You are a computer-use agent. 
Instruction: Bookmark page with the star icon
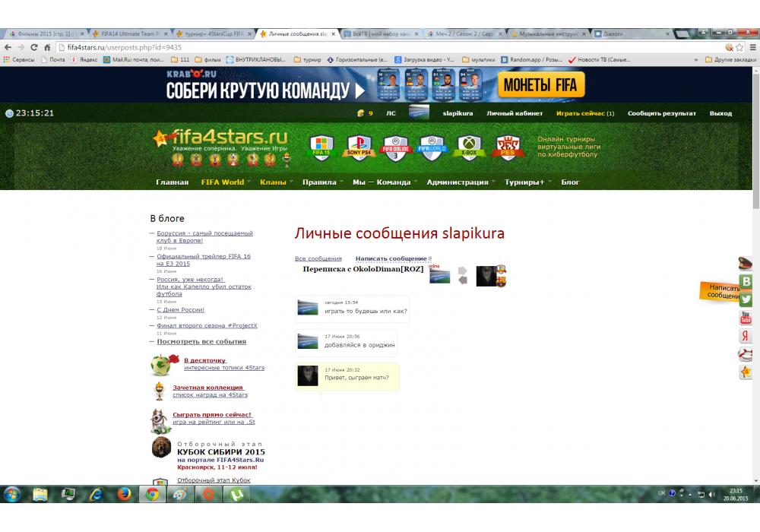point(739,47)
